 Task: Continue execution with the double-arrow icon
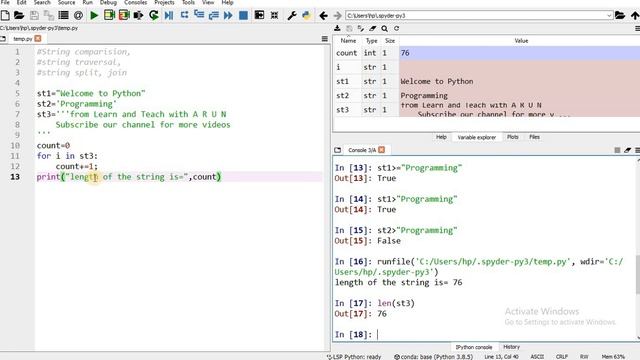pos(228,16)
